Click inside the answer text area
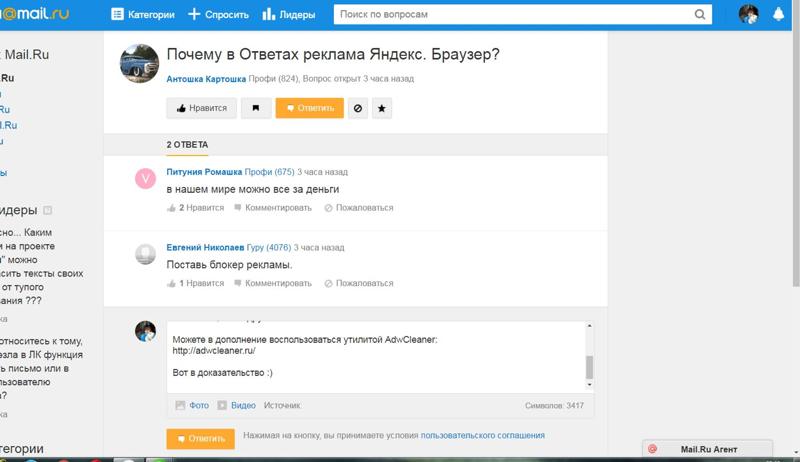The height and width of the screenshot is (462, 800). pyautogui.click(x=376, y=356)
